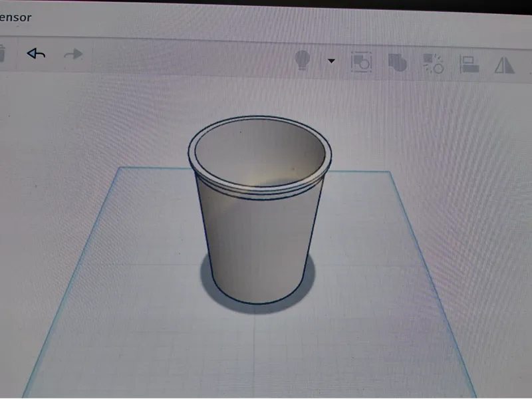Click the Mirror tool icon

coord(504,65)
